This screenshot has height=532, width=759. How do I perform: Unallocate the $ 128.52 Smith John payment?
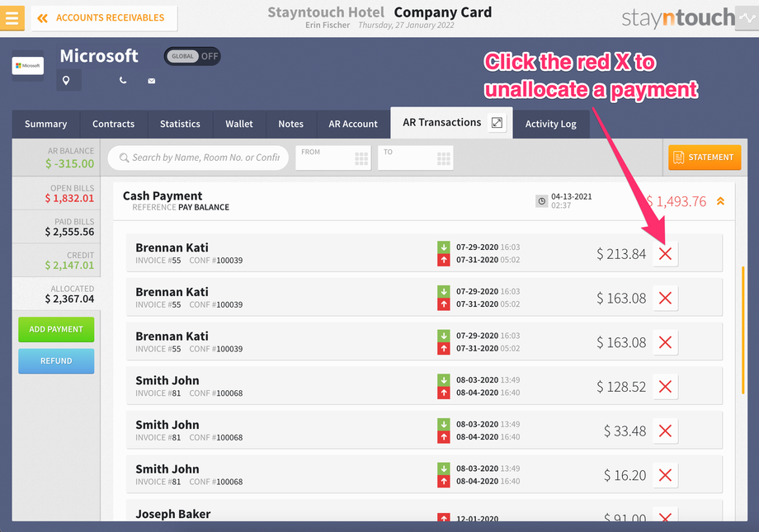[x=665, y=386]
